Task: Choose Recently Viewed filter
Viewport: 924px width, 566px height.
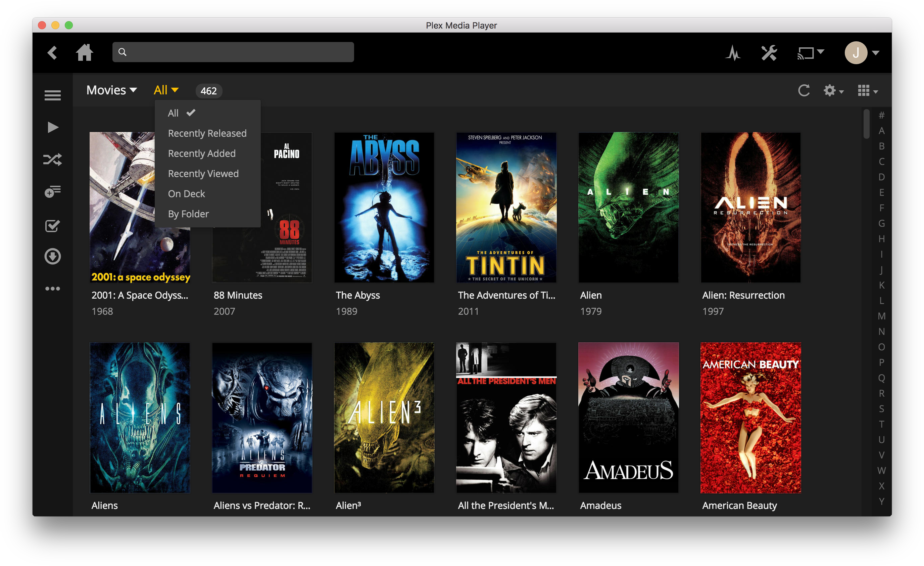Action: (207, 173)
